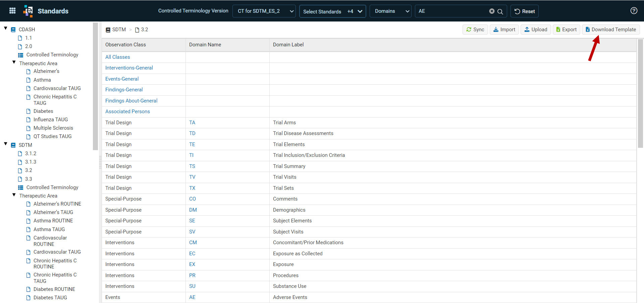
Task: Open the TA domain link
Action: 192,123
